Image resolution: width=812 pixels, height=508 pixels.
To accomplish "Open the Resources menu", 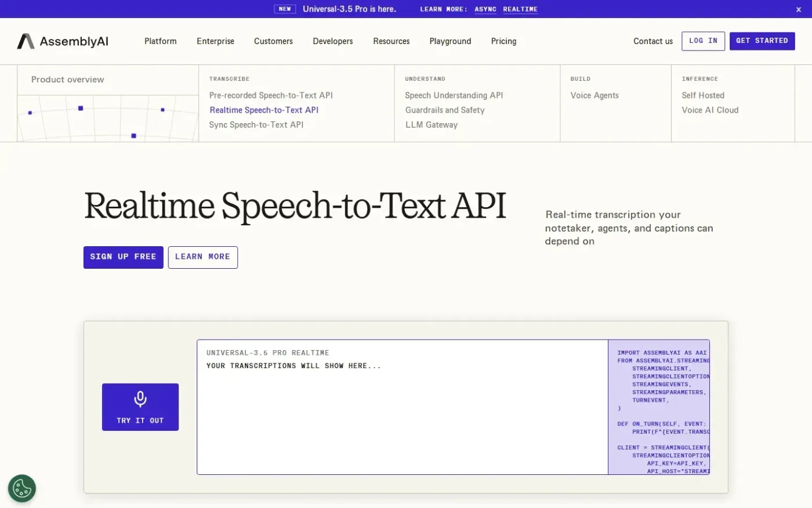I will click(x=391, y=41).
